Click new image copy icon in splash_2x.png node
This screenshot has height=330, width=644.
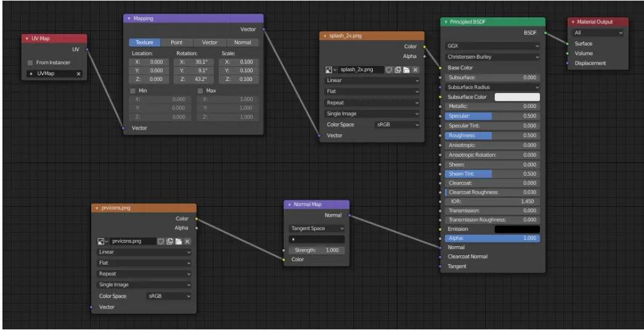[397, 70]
